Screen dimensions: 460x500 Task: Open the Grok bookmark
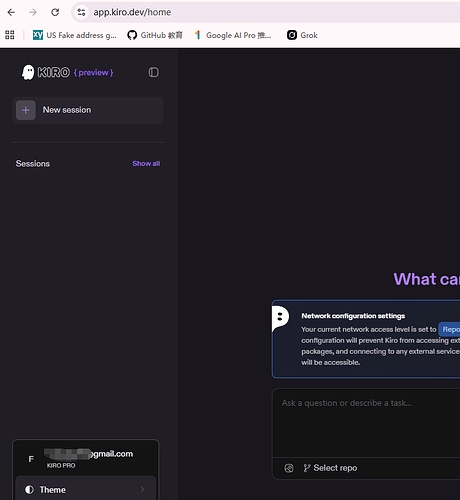pyautogui.click(x=302, y=35)
